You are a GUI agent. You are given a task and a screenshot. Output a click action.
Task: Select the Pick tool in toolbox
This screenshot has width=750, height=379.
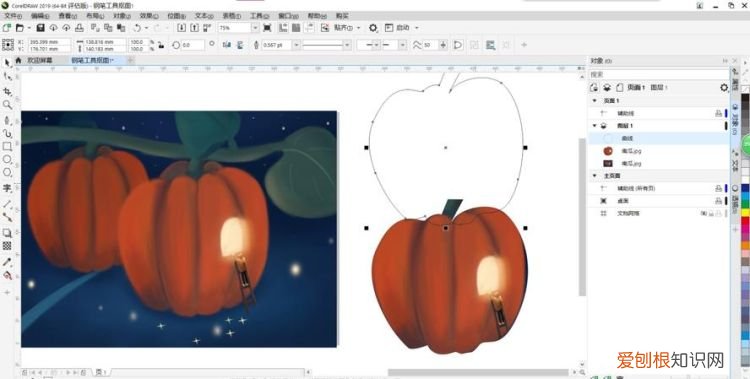[7, 63]
